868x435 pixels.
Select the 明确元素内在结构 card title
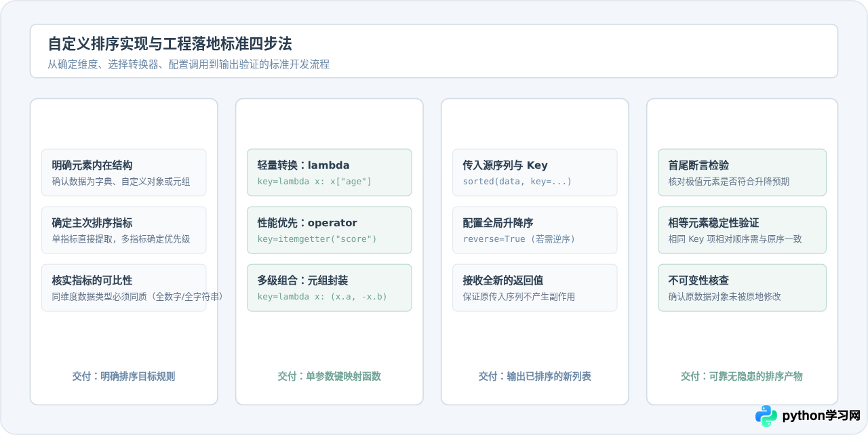[92, 165]
